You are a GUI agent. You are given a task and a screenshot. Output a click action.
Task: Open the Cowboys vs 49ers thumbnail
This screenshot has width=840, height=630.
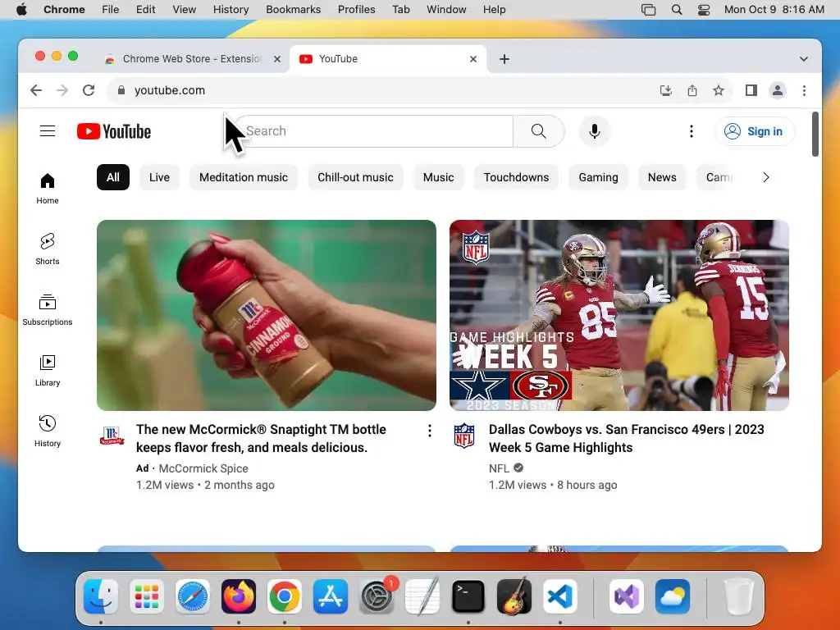click(619, 315)
